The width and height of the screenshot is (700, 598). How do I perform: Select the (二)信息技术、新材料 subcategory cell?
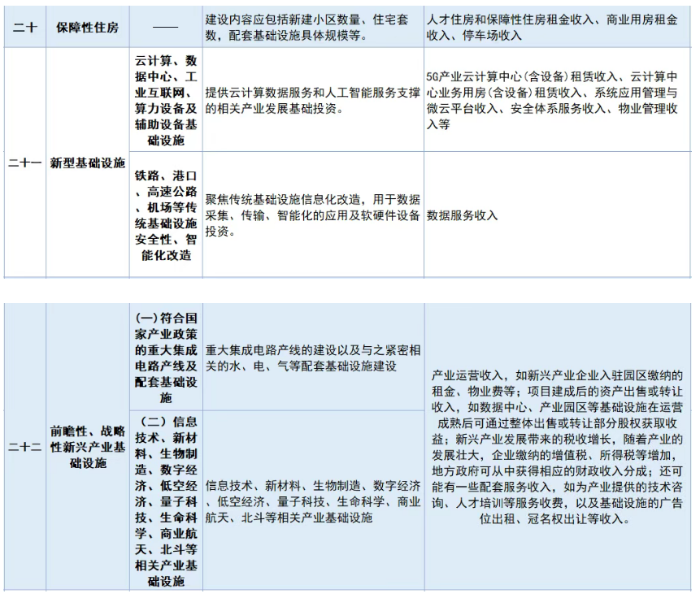pyautogui.click(x=166, y=500)
